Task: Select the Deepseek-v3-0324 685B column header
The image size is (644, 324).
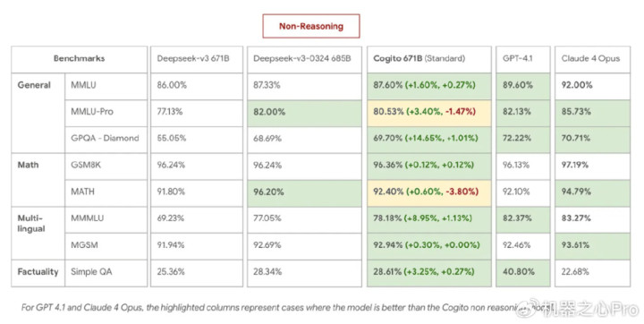Action: point(304,59)
